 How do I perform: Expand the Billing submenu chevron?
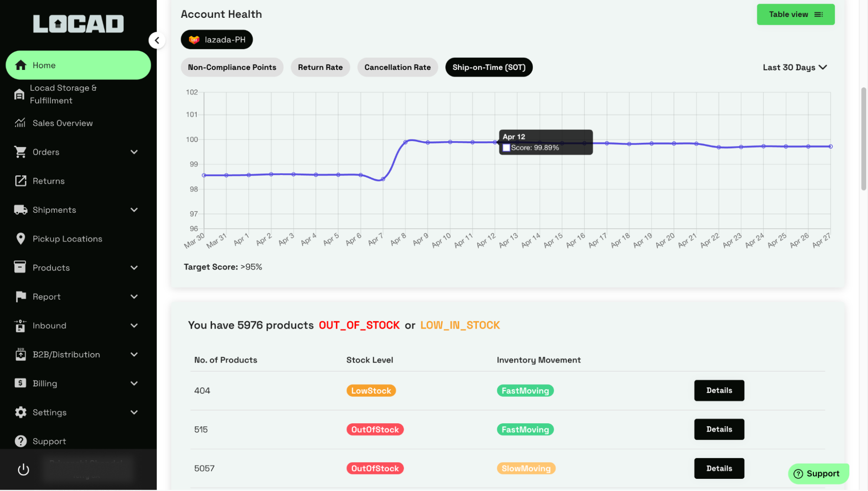(134, 383)
